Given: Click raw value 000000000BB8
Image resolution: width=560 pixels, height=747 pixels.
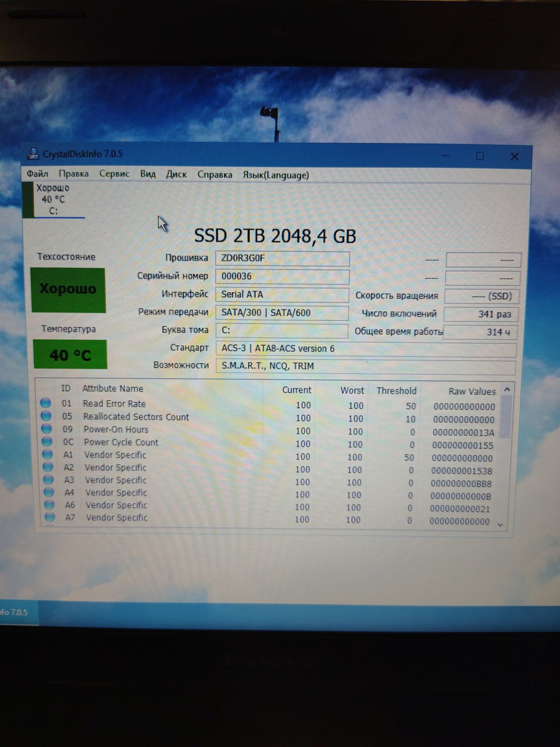Looking at the screenshot, I should [x=461, y=484].
